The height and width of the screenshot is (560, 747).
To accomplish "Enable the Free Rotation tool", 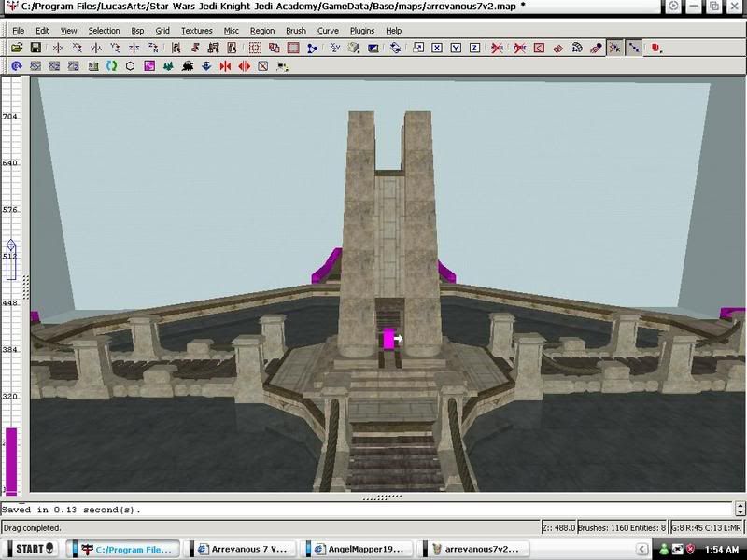I will pyautogui.click(x=395, y=48).
